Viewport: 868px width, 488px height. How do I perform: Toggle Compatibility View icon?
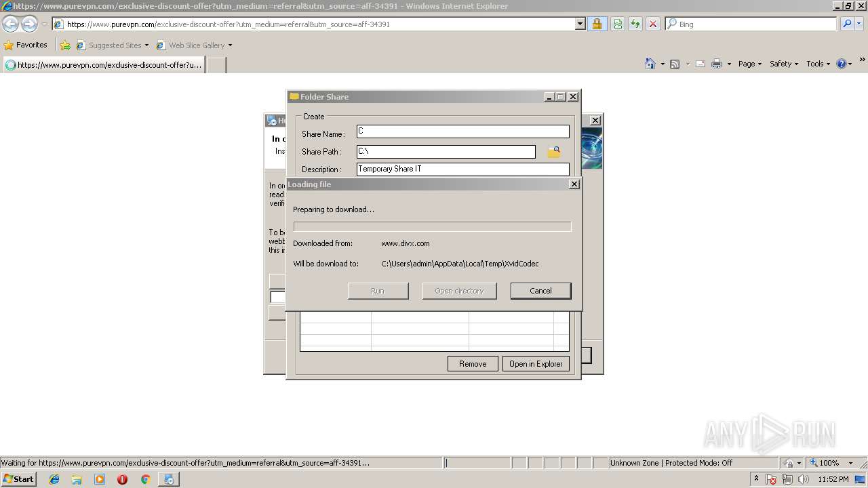point(618,24)
